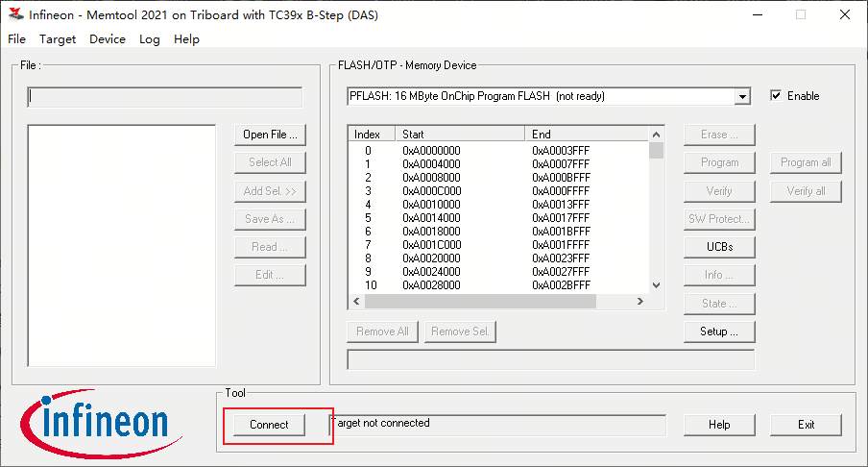Click the Index column header
The image size is (868, 467).
372,135
